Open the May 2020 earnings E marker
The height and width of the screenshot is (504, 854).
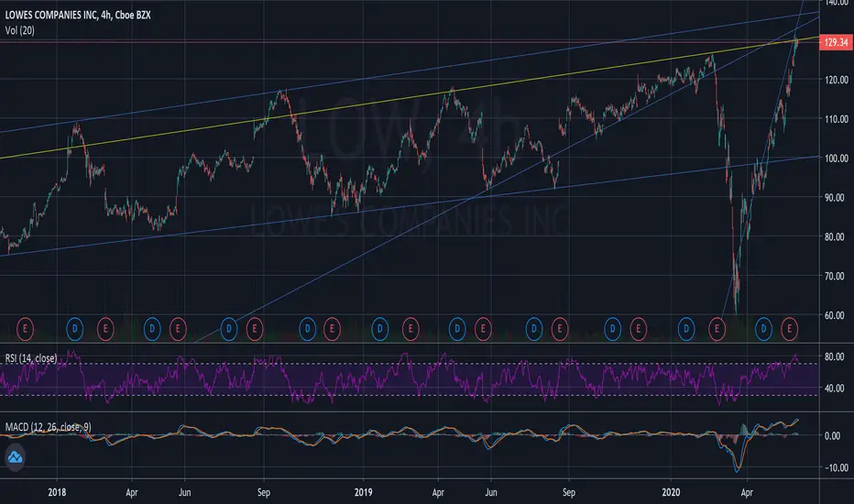[x=789, y=329]
